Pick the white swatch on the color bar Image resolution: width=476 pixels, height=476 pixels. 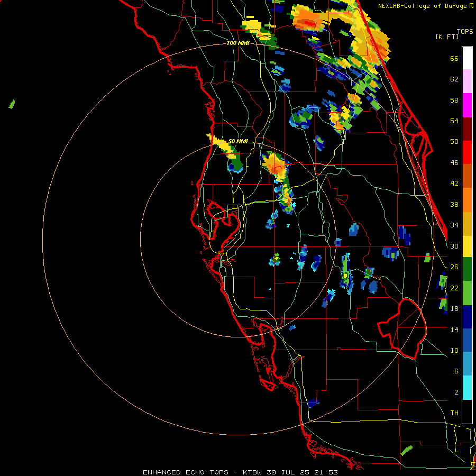point(467,58)
